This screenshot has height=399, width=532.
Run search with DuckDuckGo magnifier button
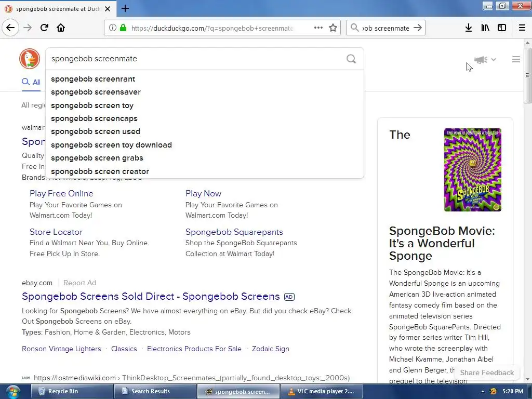pos(352,59)
